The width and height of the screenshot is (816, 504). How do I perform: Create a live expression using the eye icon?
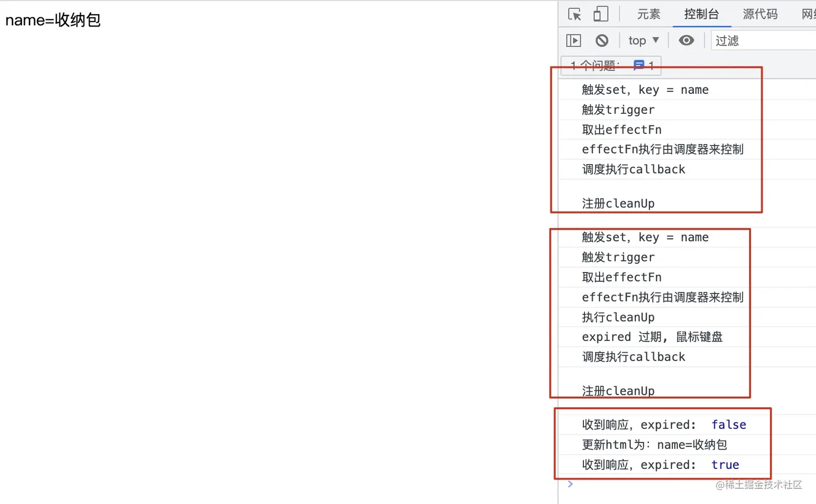[686, 40]
